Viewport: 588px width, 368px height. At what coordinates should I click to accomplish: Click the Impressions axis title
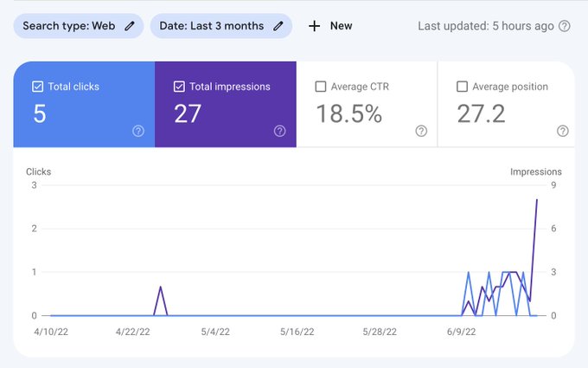click(536, 171)
